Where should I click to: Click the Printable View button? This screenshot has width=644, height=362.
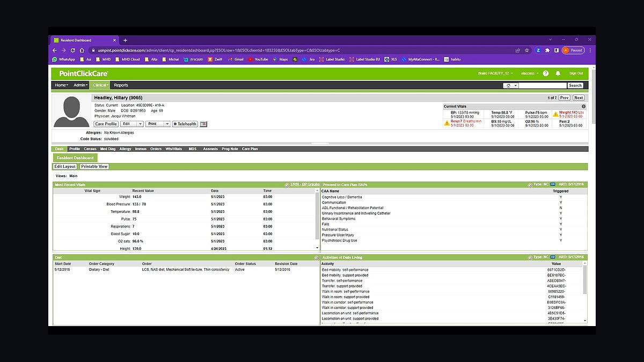point(94,167)
